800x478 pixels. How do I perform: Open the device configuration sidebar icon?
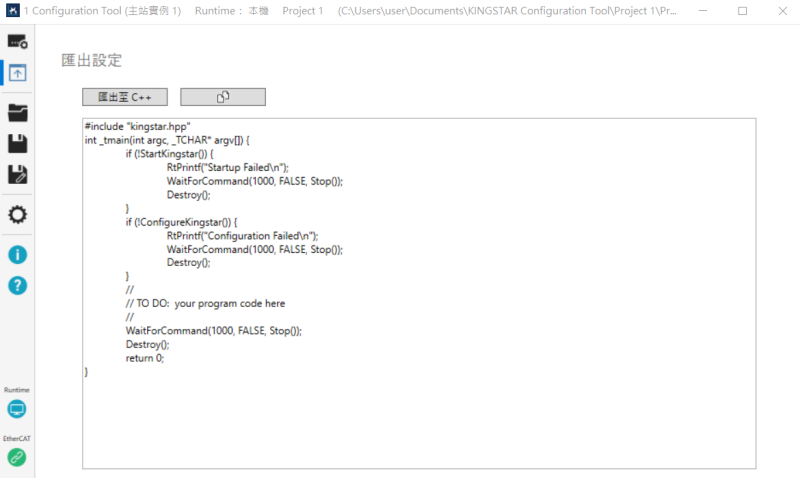coord(17,41)
